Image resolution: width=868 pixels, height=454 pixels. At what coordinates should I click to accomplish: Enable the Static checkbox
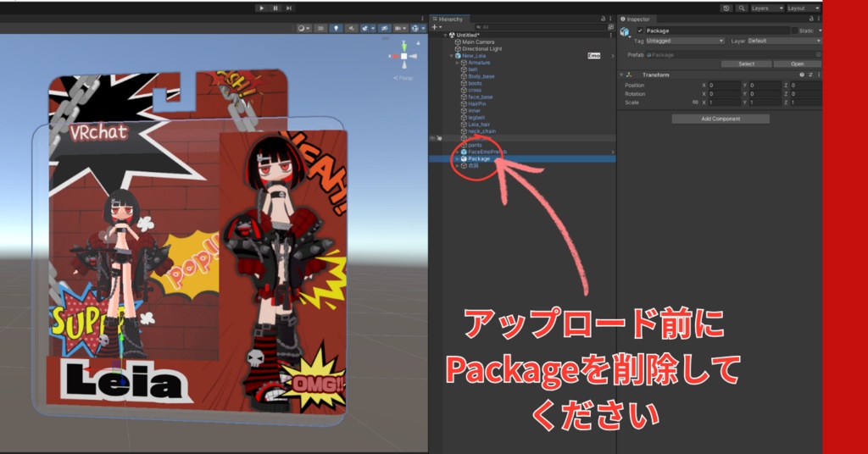click(795, 31)
